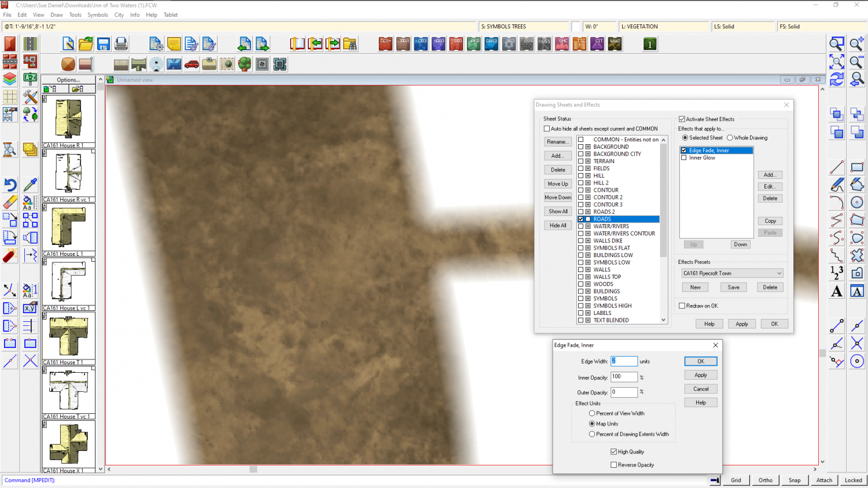Viewport: 868px width, 488px height.
Task: Click the New drawing icon
Action: (x=68, y=44)
